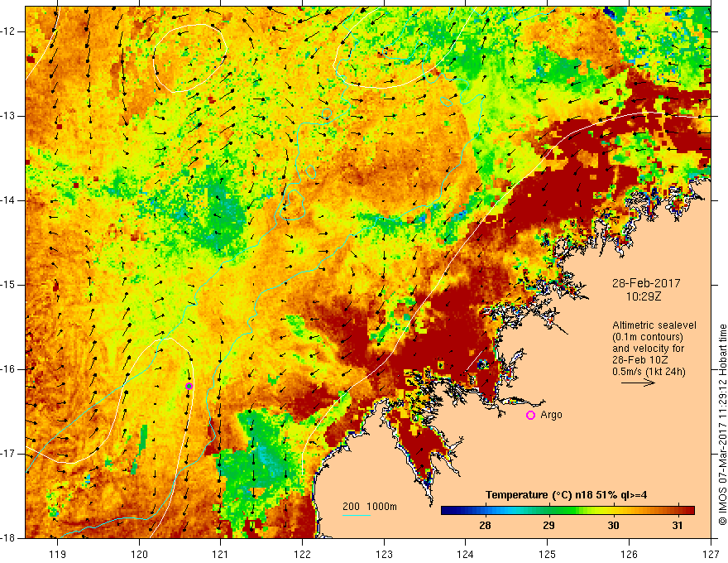
Task: Click the 'Altimetric sealevel' caption
Action: coord(654,325)
